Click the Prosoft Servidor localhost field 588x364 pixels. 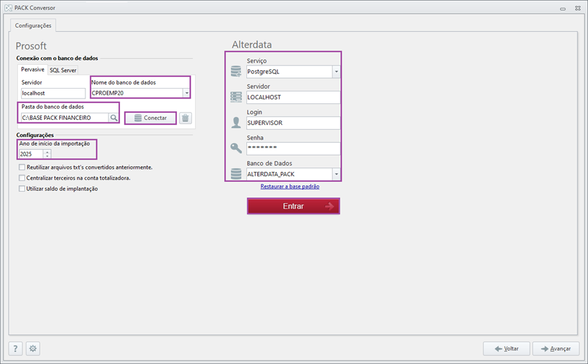pos(53,93)
